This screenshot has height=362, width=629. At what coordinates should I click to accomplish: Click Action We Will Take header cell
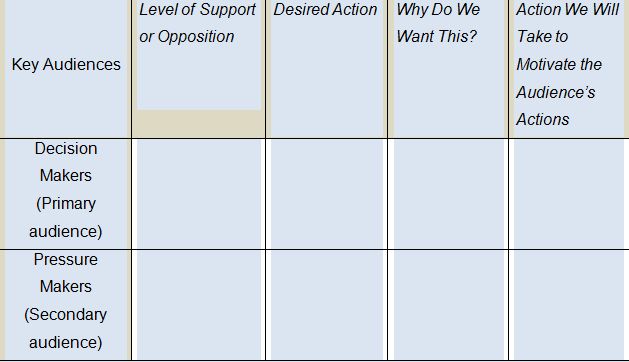pyautogui.click(x=569, y=69)
